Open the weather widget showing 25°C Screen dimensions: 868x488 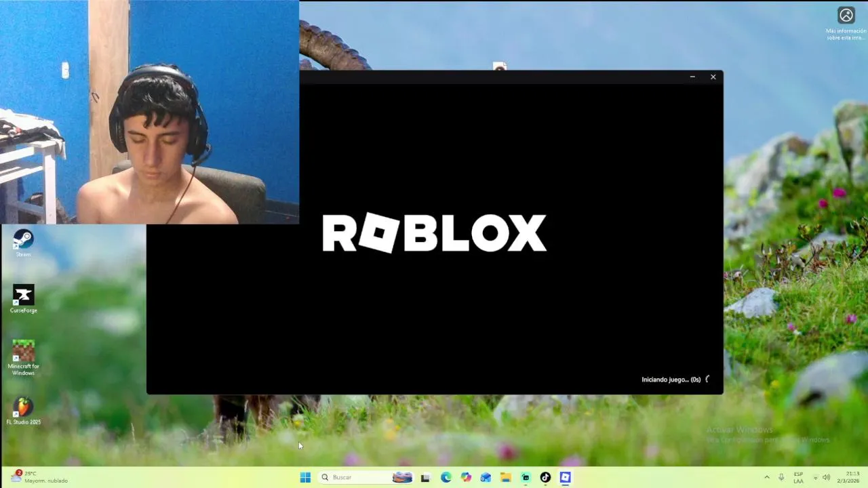click(39, 477)
